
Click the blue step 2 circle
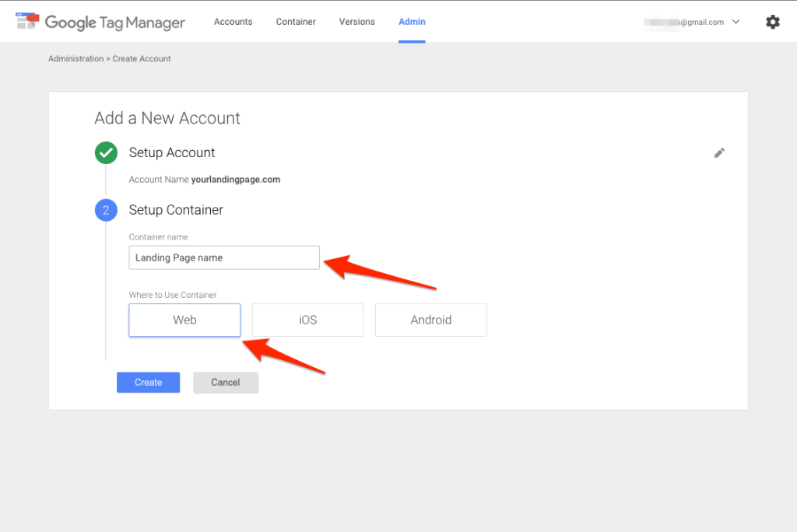[106, 210]
